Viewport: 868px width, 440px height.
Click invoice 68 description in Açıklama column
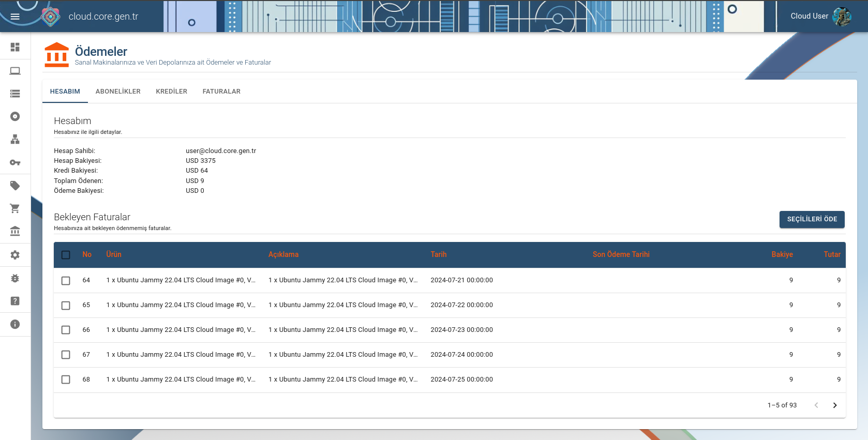click(x=343, y=380)
